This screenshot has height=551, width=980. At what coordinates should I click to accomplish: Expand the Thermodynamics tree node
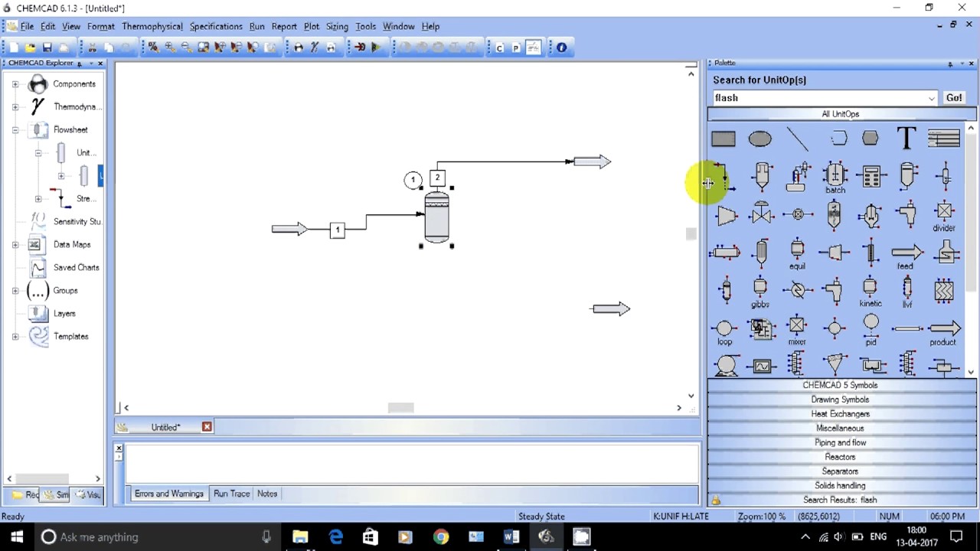point(15,107)
